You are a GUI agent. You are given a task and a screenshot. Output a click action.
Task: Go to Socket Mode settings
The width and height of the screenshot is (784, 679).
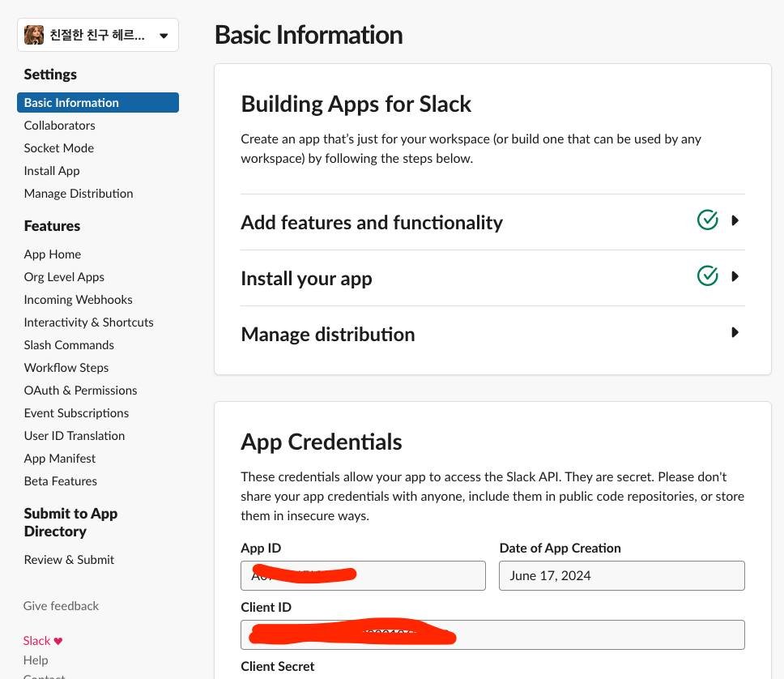[59, 148]
